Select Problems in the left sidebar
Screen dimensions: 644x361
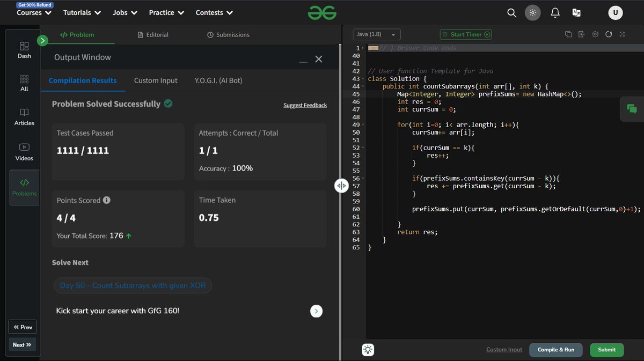[24, 187]
